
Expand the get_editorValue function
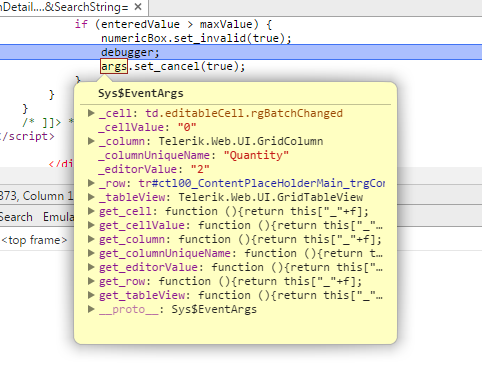[x=91, y=267]
